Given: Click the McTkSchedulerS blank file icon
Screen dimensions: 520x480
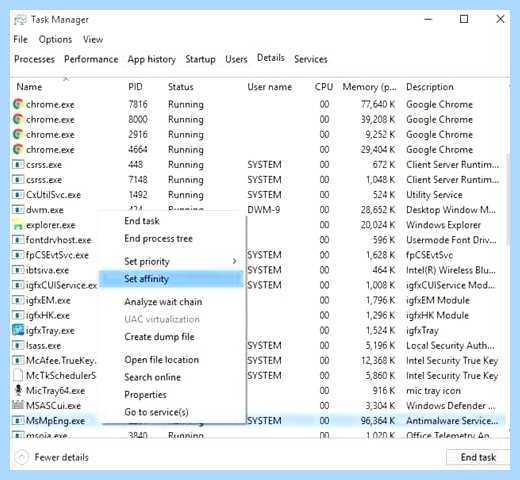Looking at the screenshot, I should pos(18,376).
